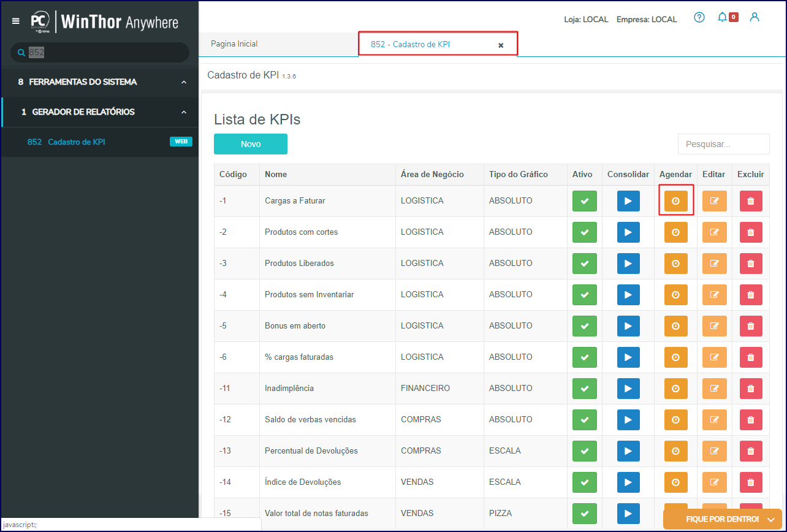Consolidate the Cargas a Faturar KPI

pos(628,201)
